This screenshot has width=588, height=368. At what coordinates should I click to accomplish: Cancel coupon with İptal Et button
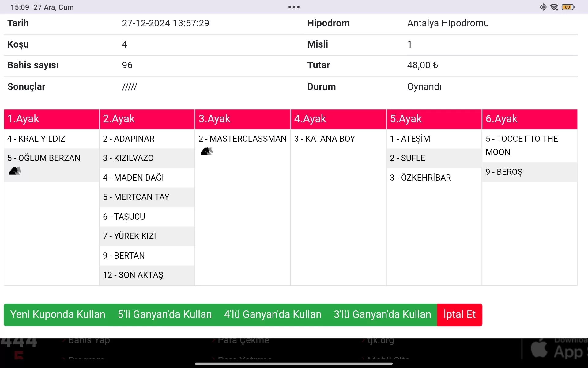pyautogui.click(x=459, y=315)
